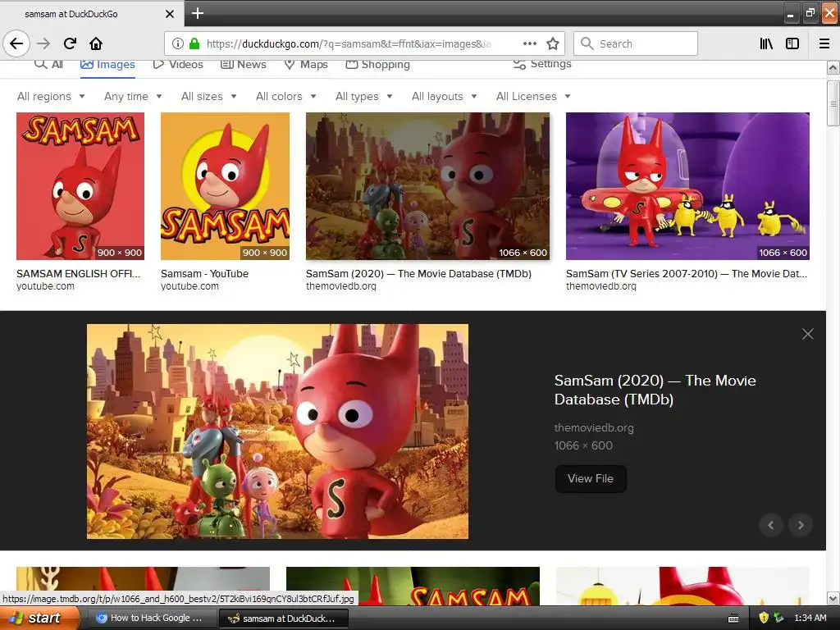840x630 pixels.
Task: Open DuckDuckGo Settings
Action: coord(542,64)
